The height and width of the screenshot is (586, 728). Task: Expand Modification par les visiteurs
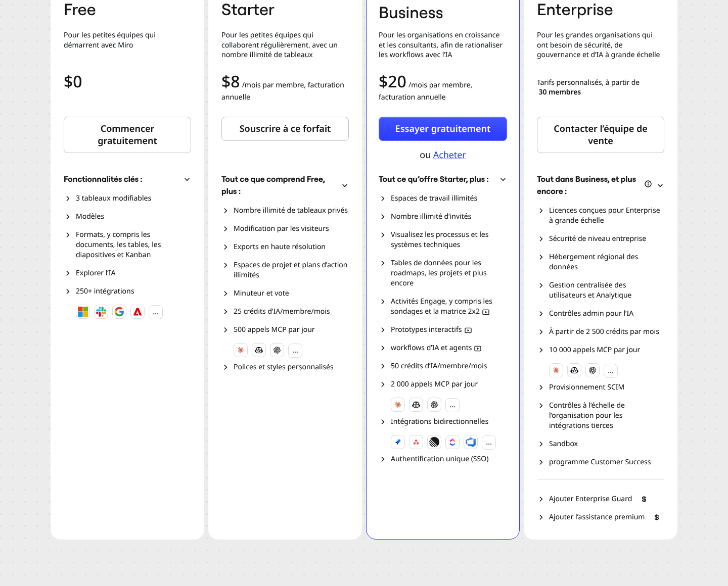tap(275, 228)
